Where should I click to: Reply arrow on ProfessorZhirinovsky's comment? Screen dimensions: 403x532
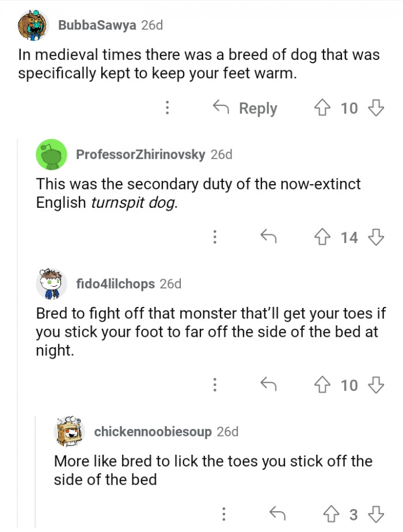coord(267,237)
